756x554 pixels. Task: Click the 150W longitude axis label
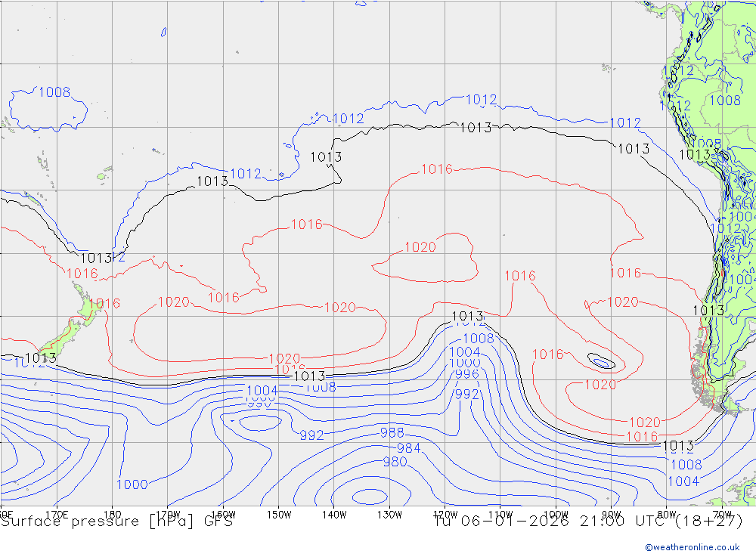pyautogui.click(x=279, y=515)
